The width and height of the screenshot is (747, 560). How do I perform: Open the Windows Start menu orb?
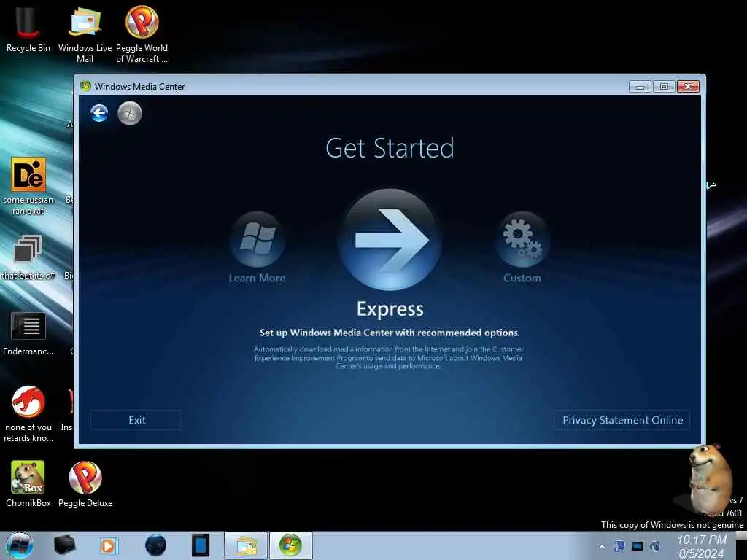19,545
